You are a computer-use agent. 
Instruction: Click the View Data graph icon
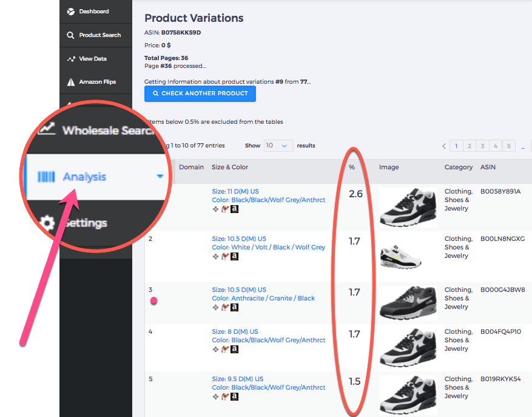pos(70,59)
